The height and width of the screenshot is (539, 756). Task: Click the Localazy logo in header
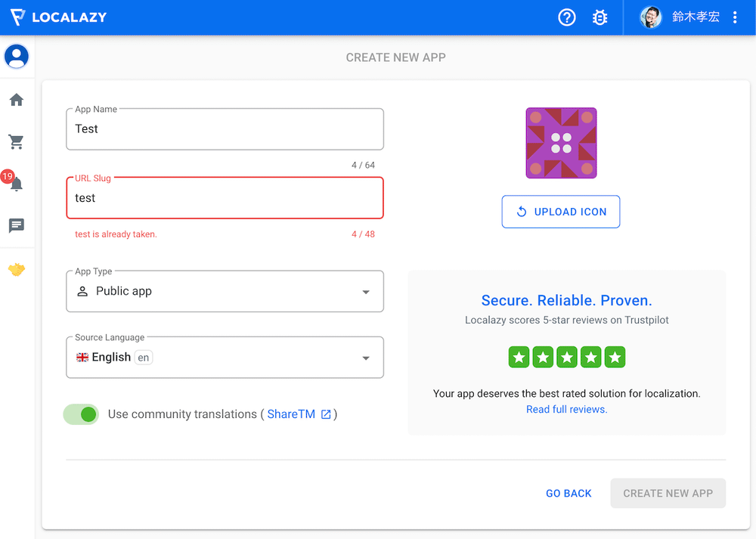click(x=58, y=17)
